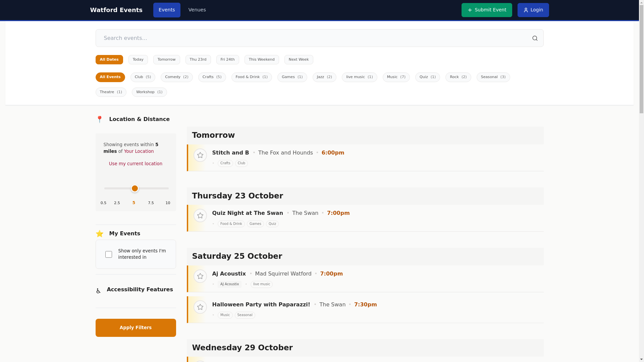Expand the Accessibility Features section

(140, 290)
